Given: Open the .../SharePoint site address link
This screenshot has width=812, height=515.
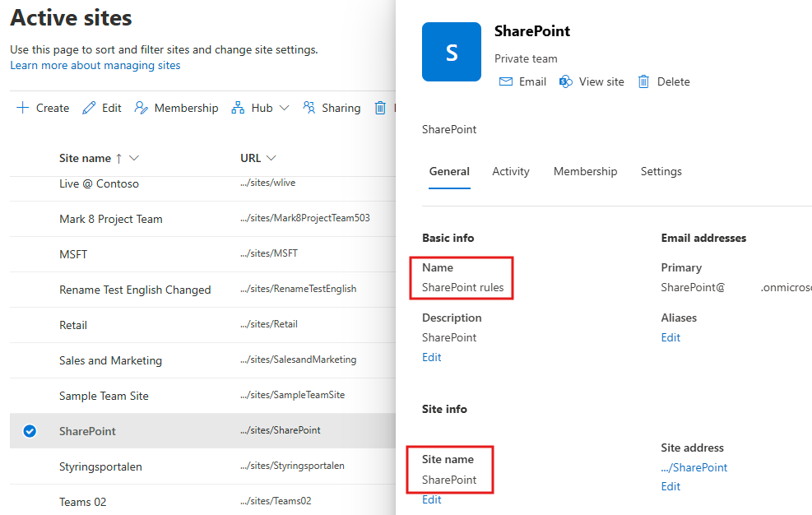Looking at the screenshot, I should tap(694, 467).
